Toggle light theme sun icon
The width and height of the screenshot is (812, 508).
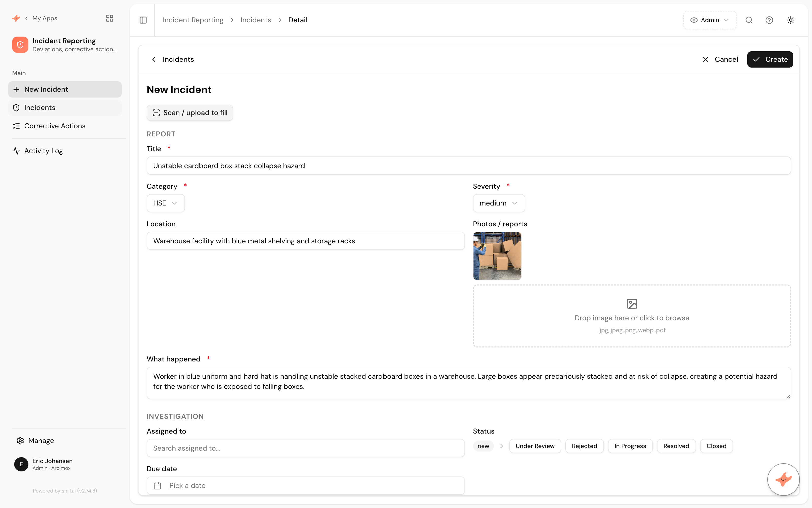[x=790, y=20]
